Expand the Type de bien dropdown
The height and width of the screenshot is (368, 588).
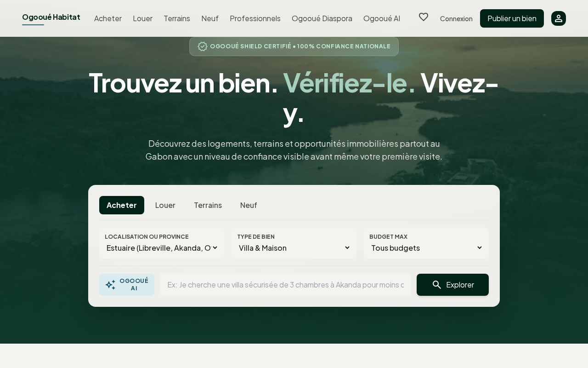pos(294,247)
